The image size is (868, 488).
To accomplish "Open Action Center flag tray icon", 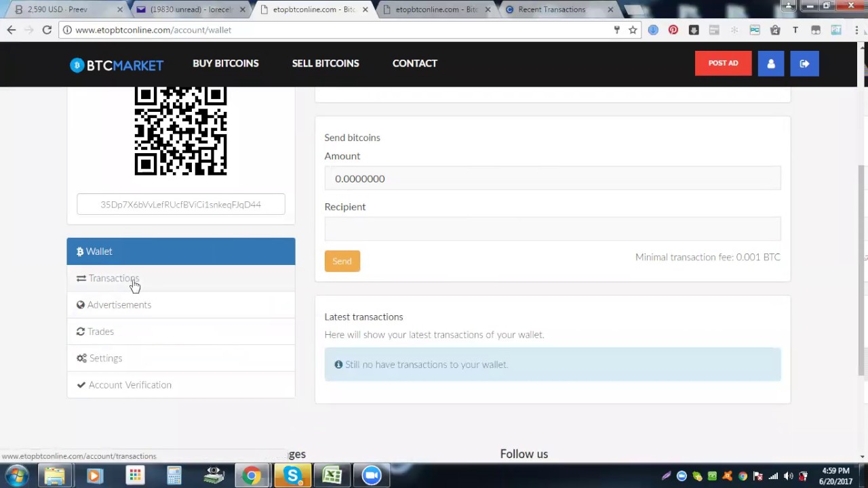I will tap(758, 476).
